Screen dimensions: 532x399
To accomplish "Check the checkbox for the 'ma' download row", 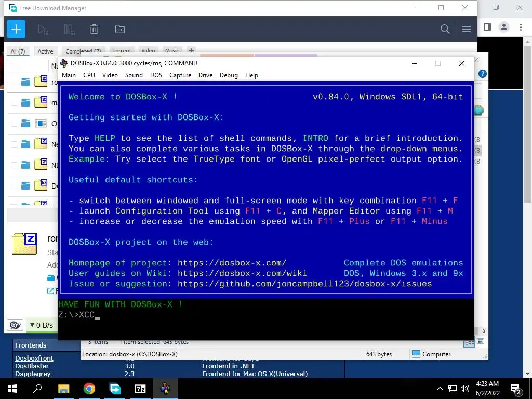I will coord(14,102).
